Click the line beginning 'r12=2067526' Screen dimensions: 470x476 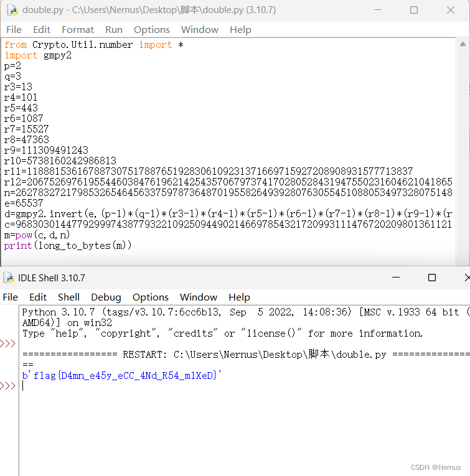coord(228,182)
